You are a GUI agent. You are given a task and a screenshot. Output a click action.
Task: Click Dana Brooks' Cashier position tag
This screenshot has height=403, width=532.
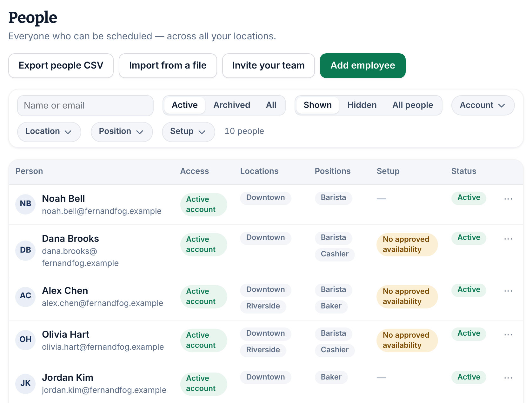coord(335,254)
